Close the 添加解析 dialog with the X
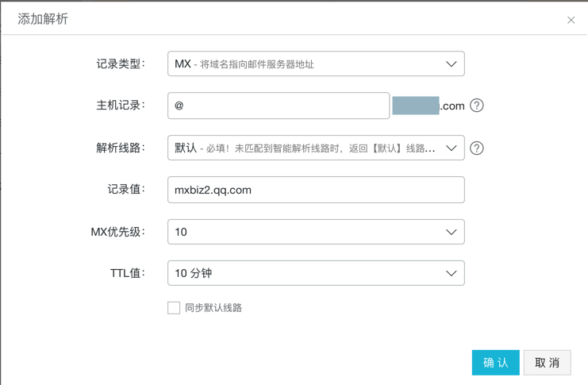Screen dimensions: 588x385 click(x=571, y=20)
